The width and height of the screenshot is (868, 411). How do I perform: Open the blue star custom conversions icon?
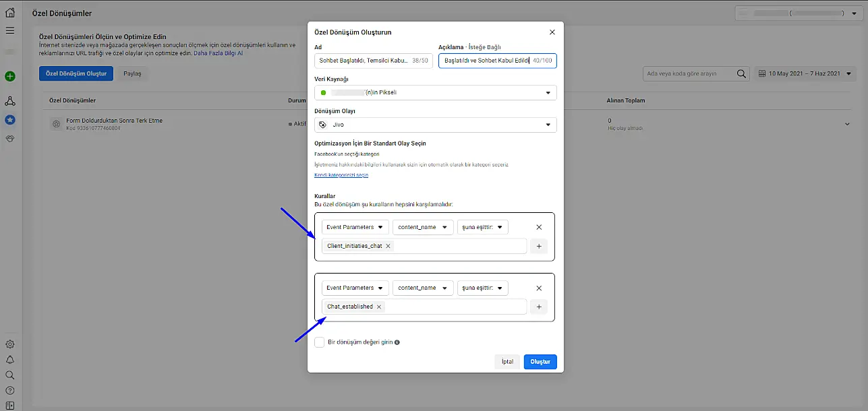(9, 119)
